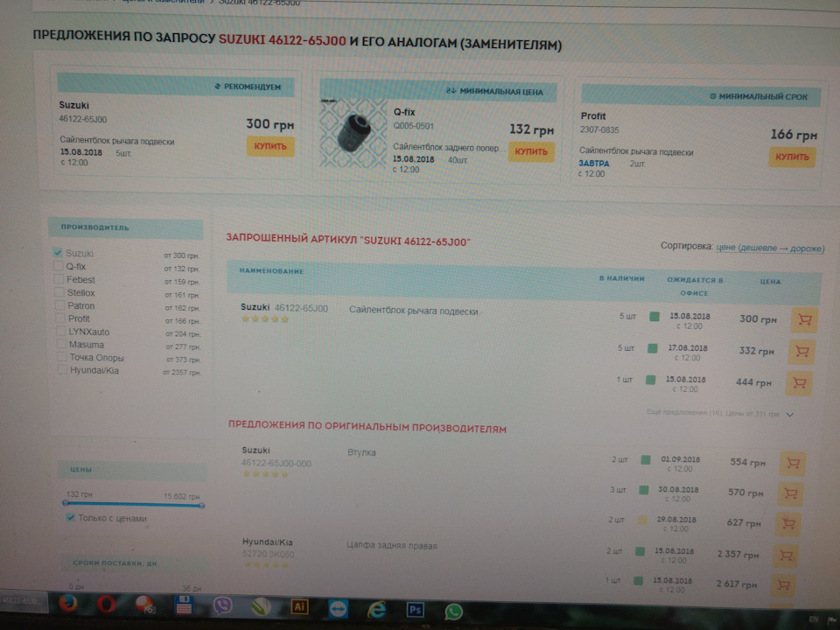Check the Profit manufacturer filter
This screenshot has width=840, height=630.
point(60,318)
